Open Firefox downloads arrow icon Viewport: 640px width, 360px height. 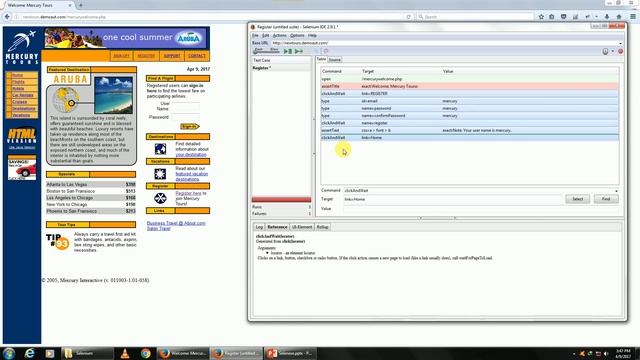[607, 17]
